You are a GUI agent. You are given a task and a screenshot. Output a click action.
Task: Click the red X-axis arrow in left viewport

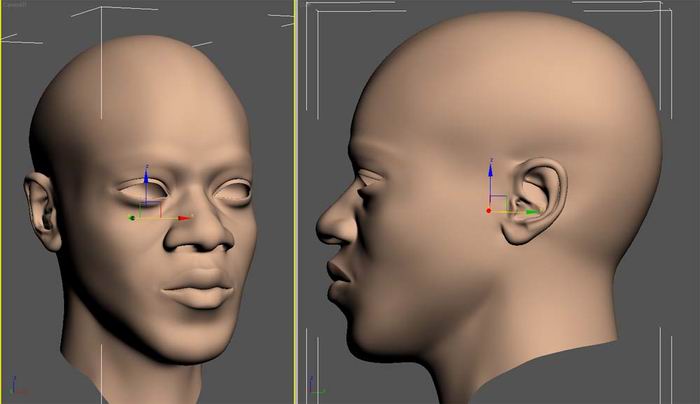tap(185, 217)
